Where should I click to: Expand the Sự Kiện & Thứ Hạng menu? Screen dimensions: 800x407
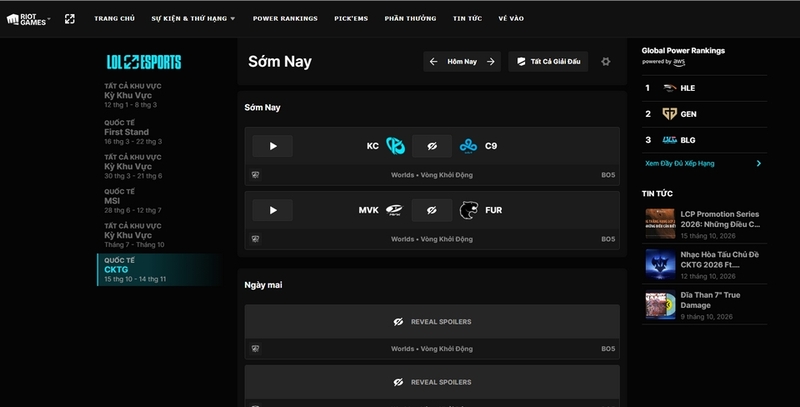click(x=193, y=19)
